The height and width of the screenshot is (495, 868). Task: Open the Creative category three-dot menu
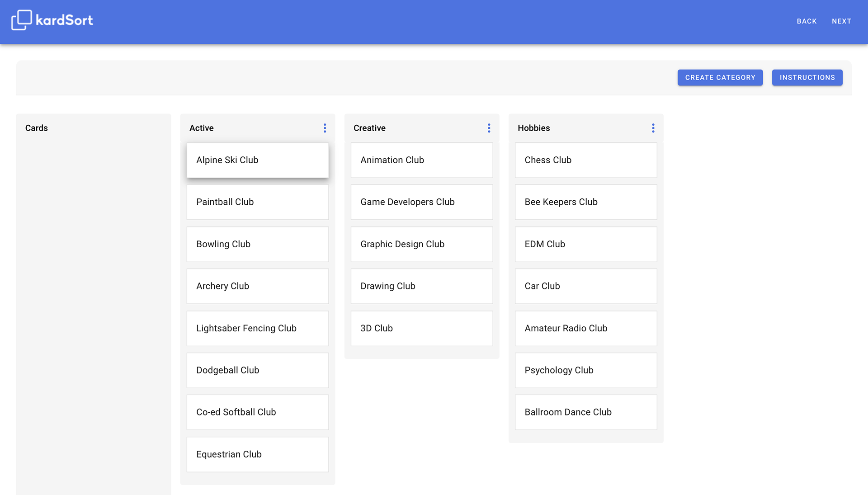tap(489, 128)
